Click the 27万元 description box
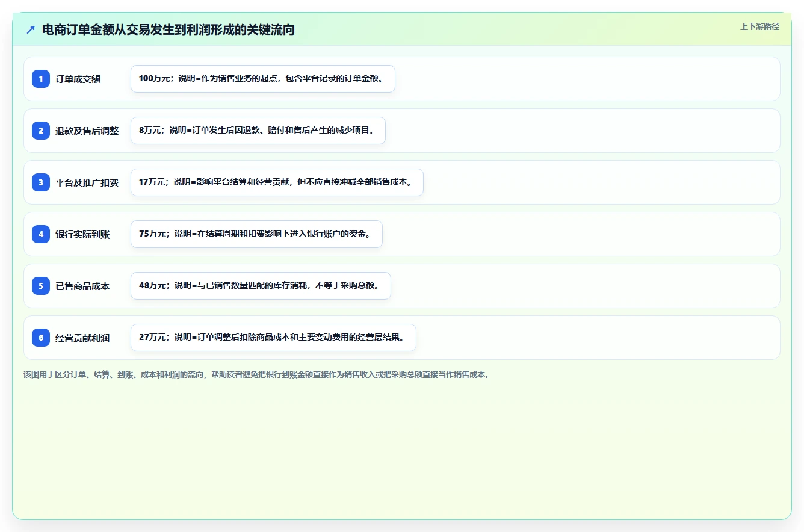The width and height of the screenshot is (804, 532). tap(273, 338)
